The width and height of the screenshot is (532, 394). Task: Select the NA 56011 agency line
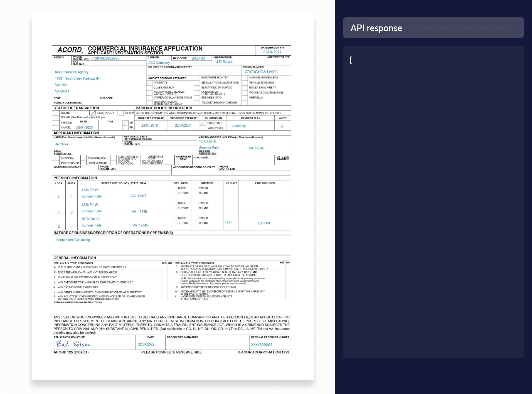62,91
